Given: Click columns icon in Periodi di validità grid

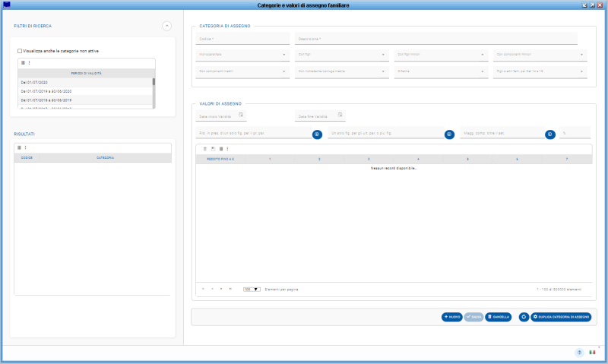Looking at the screenshot, I should [x=22, y=62].
